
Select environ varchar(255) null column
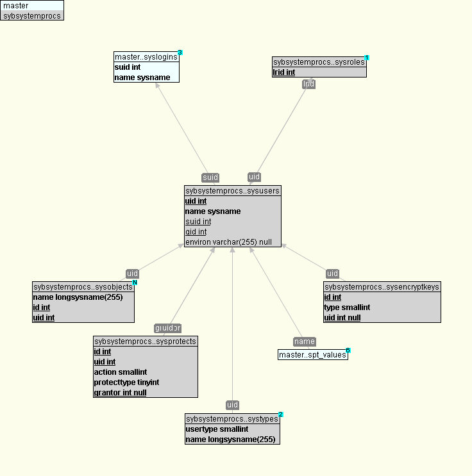[228, 242]
